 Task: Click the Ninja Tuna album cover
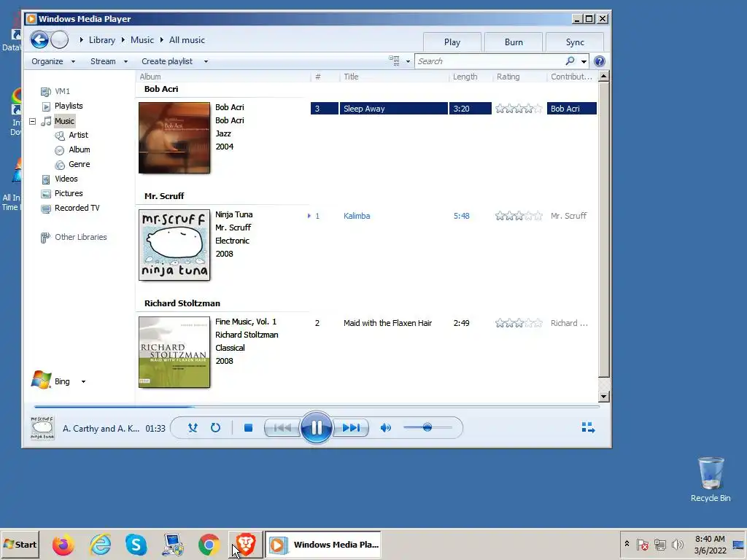[174, 245]
